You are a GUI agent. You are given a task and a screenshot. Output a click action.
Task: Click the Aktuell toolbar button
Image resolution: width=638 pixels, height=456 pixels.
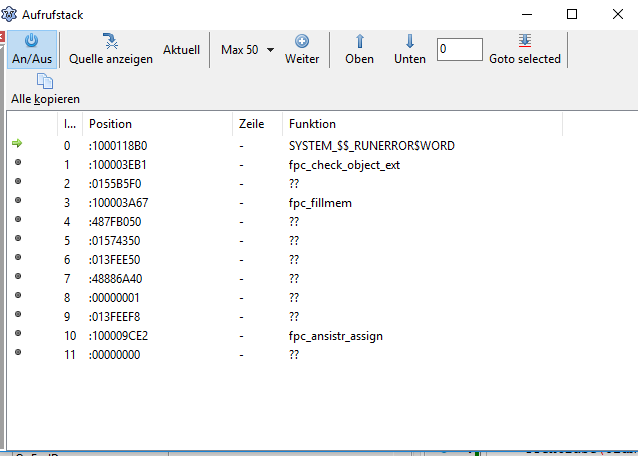[181, 50]
